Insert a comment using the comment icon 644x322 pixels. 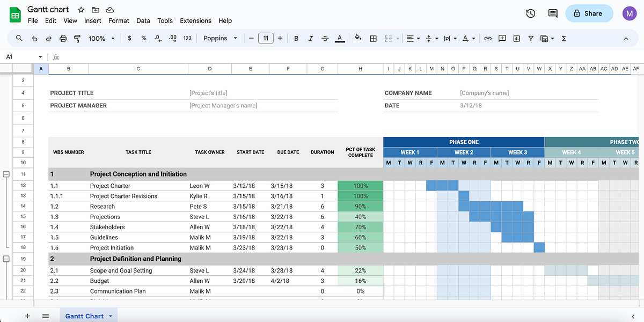tap(502, 38)
